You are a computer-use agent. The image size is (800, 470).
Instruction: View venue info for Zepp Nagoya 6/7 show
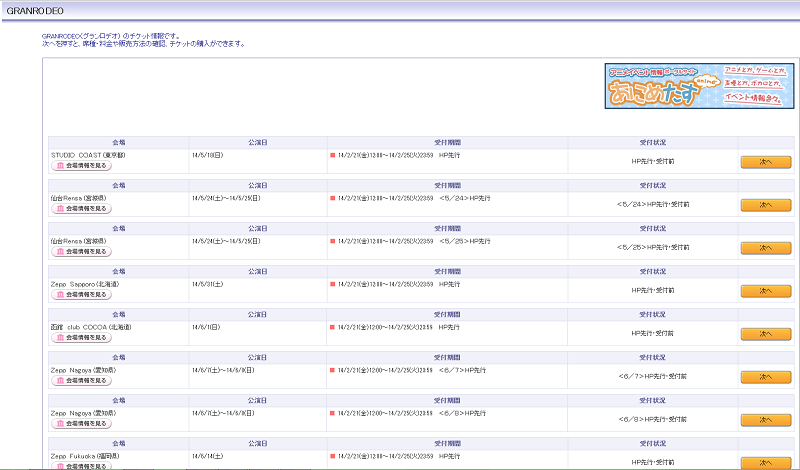click(81, 380)
